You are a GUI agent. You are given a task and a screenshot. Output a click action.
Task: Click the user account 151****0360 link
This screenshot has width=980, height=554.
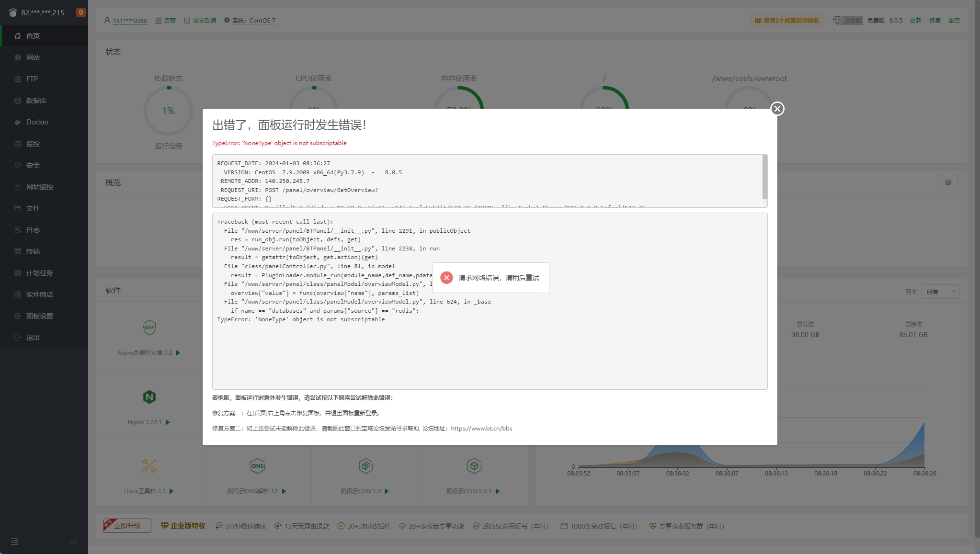[130, 21]
